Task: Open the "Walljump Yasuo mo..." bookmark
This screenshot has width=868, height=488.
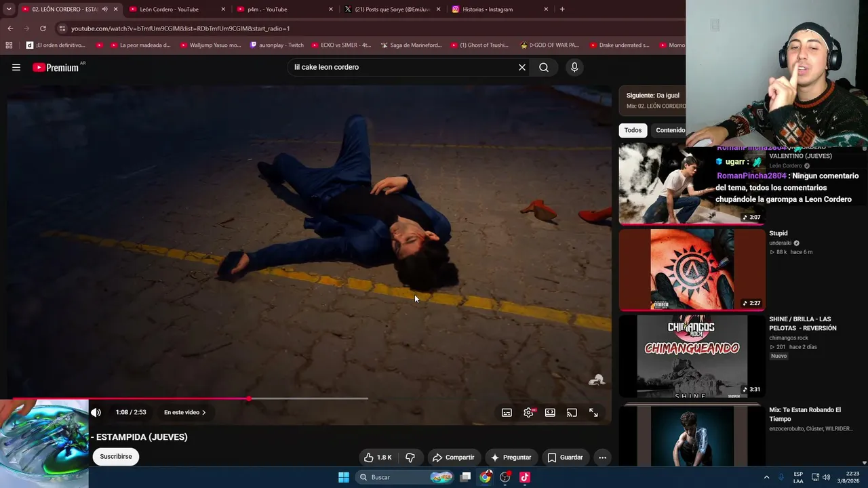Action: click(211, 45)
